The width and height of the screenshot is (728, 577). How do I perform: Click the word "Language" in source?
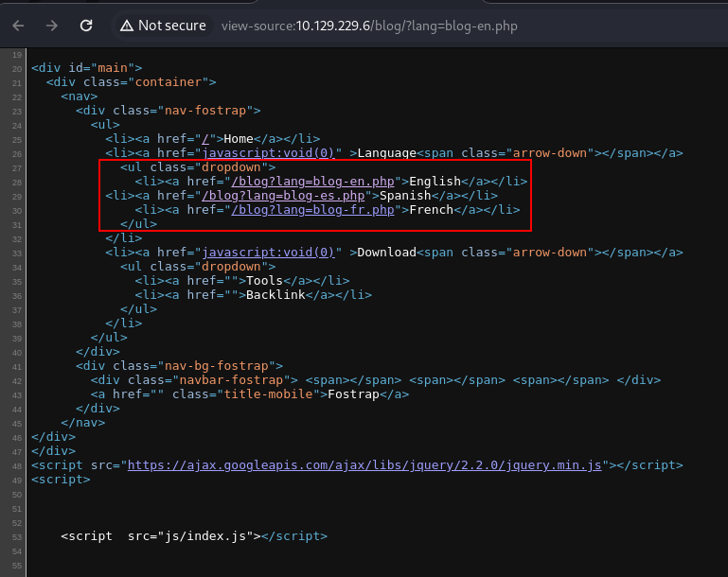click(387, 153)
